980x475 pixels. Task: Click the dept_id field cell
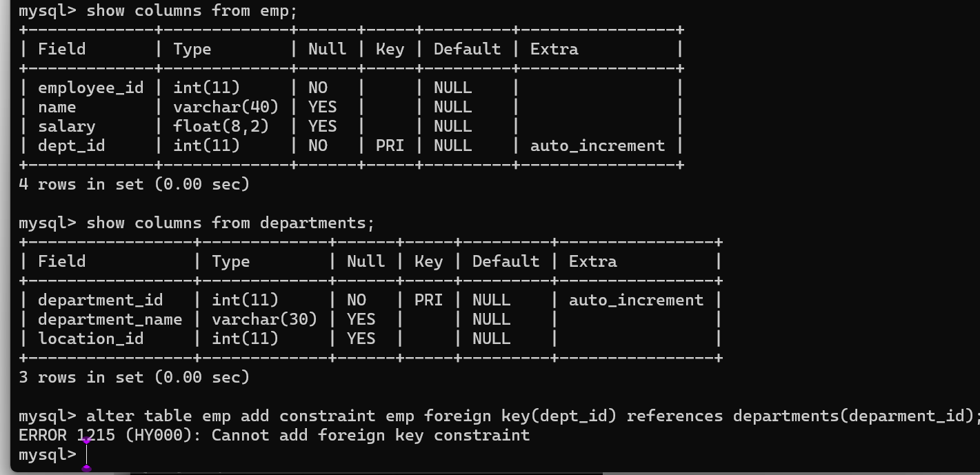point(71,146)
